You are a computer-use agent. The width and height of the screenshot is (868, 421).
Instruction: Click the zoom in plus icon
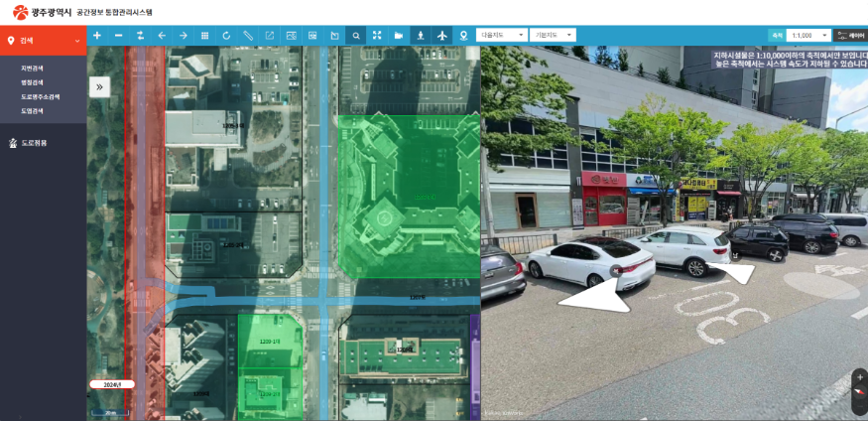(x=97, y=36)
